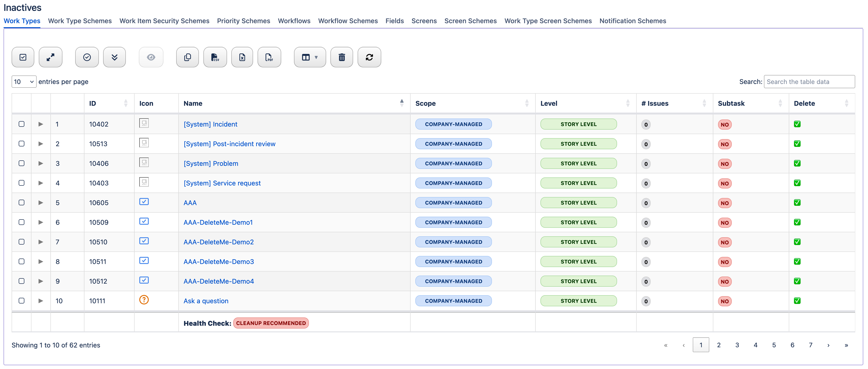
Task: Select the checkbox for AAA row
Action: click(22, 202)
